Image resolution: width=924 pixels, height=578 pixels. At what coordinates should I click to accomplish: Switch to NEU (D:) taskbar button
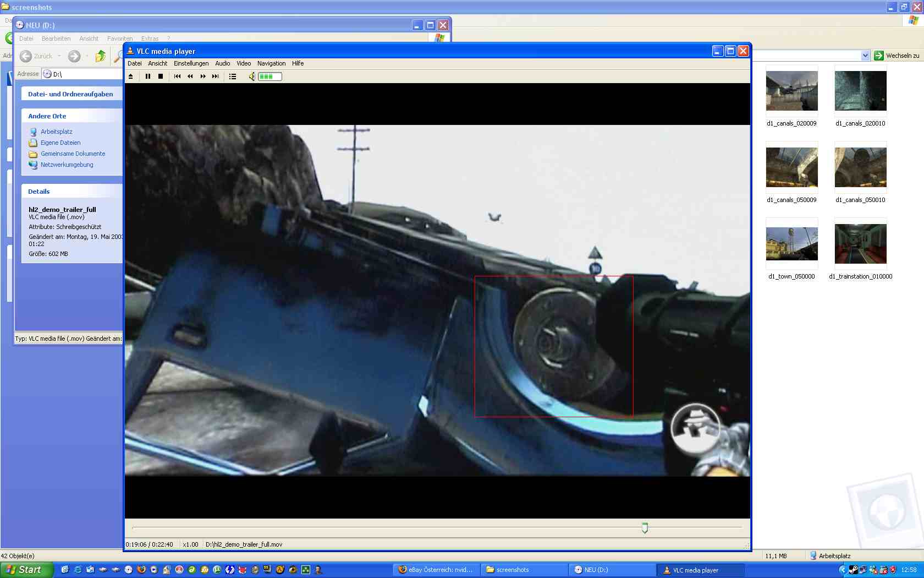coord(613,570)
